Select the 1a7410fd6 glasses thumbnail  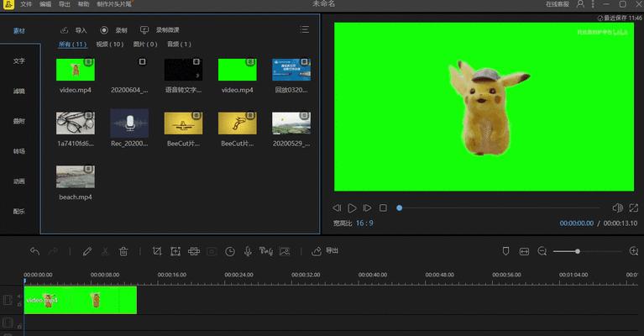pos(76,123)
